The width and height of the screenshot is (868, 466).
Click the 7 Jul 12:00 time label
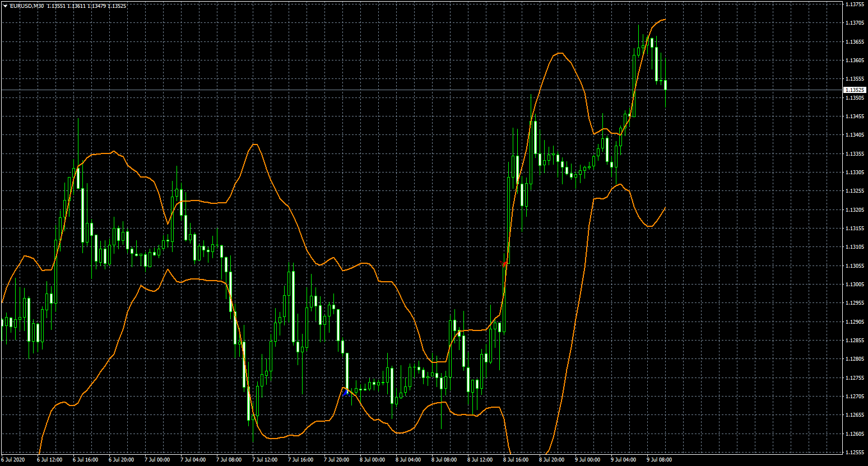coord(264,460)
